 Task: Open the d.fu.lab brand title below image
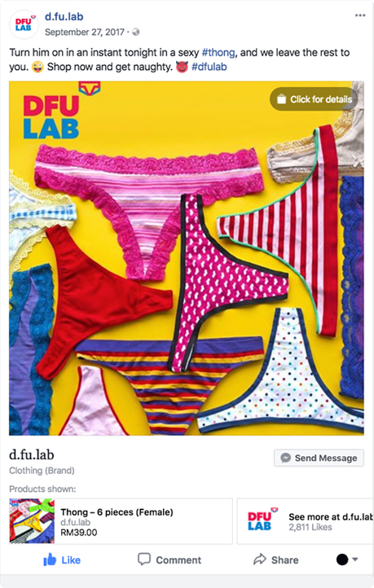point(32,455)
